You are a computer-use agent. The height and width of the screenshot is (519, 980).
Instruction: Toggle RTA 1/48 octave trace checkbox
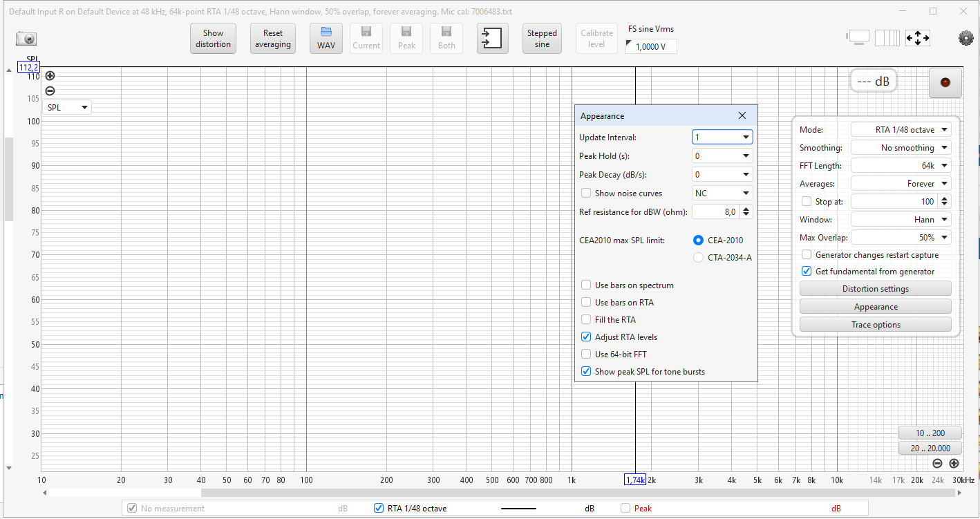(x=378, y=509)
